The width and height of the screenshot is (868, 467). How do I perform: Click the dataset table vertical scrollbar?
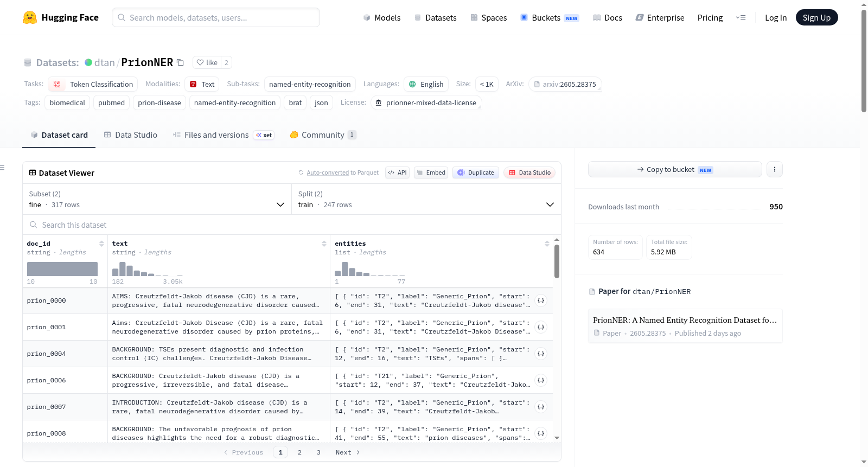[x=557, y=261]
